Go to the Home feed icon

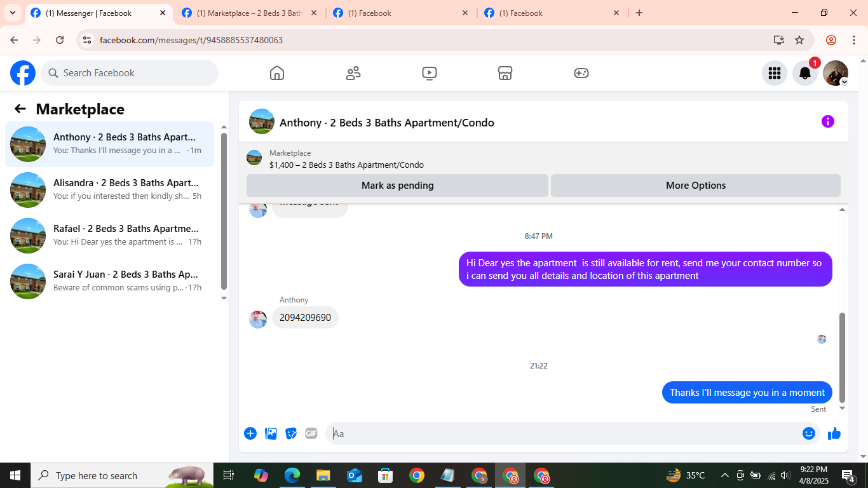point(277,73)
